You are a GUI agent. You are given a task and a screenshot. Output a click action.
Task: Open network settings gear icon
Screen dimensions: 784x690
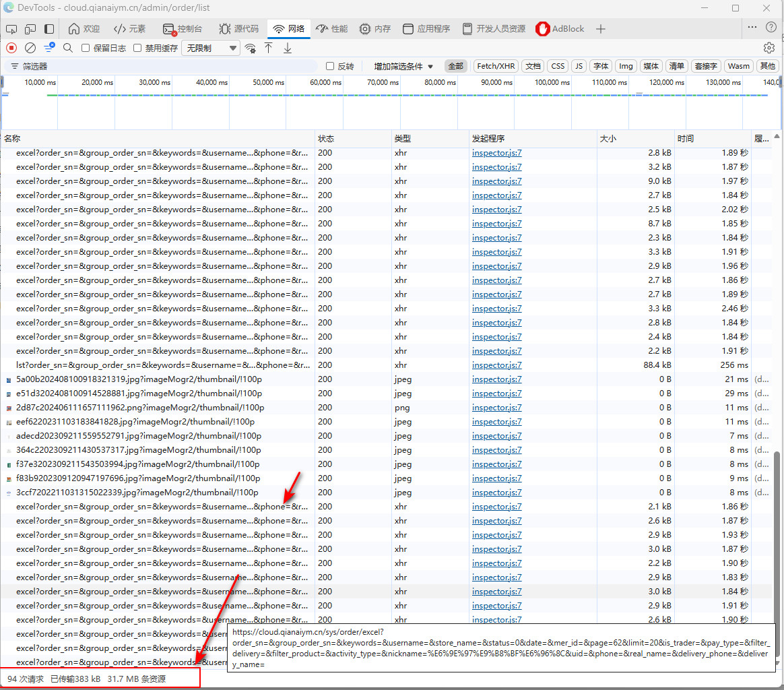[x=769, y=48]
